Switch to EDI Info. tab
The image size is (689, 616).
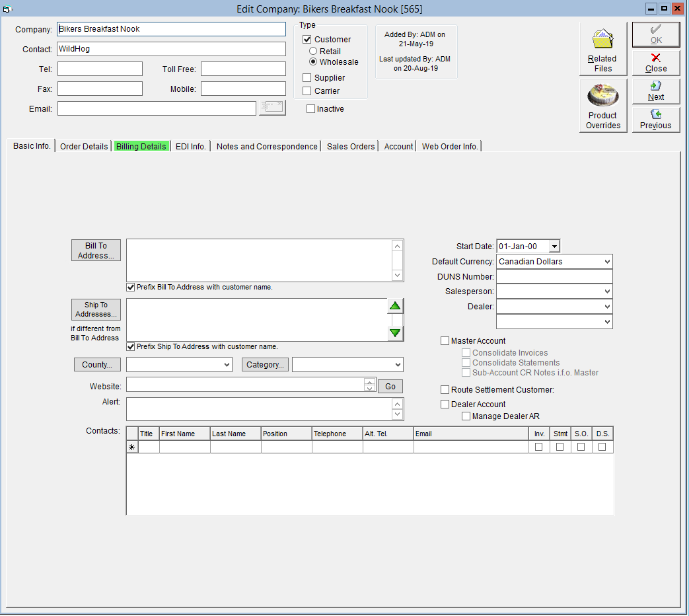(x=191, y=147)
